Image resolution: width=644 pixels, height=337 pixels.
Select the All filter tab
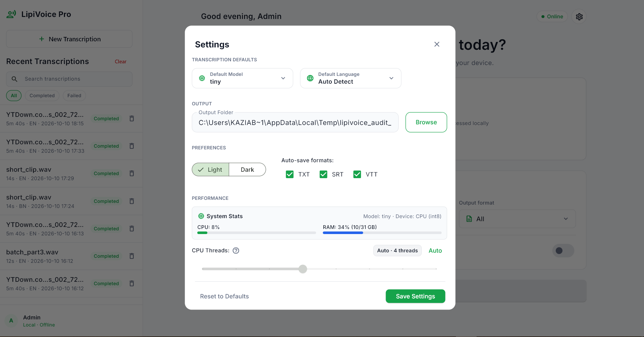click(14, 96)
